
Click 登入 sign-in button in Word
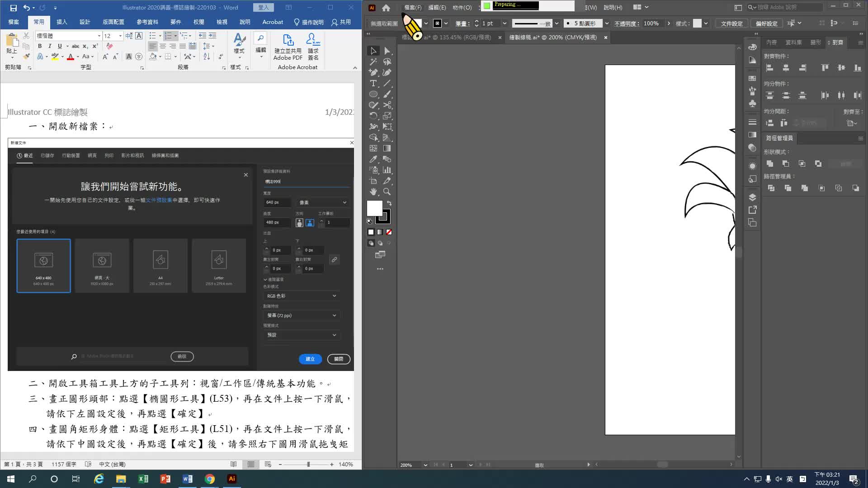[264, 8]
